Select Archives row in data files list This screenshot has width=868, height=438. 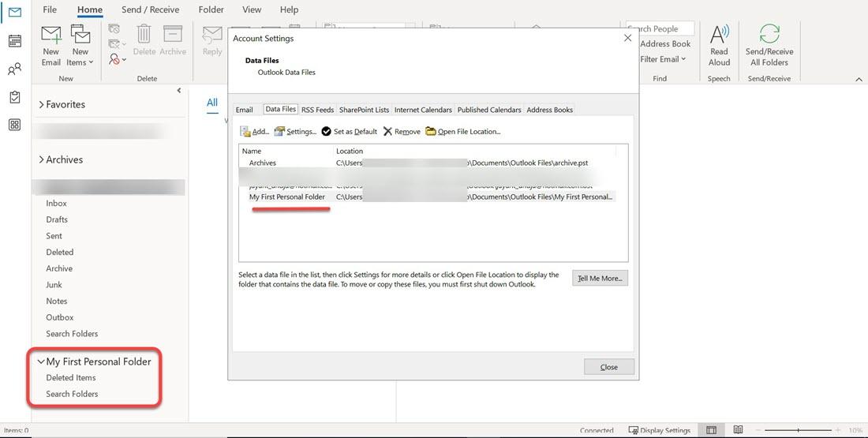263,163
